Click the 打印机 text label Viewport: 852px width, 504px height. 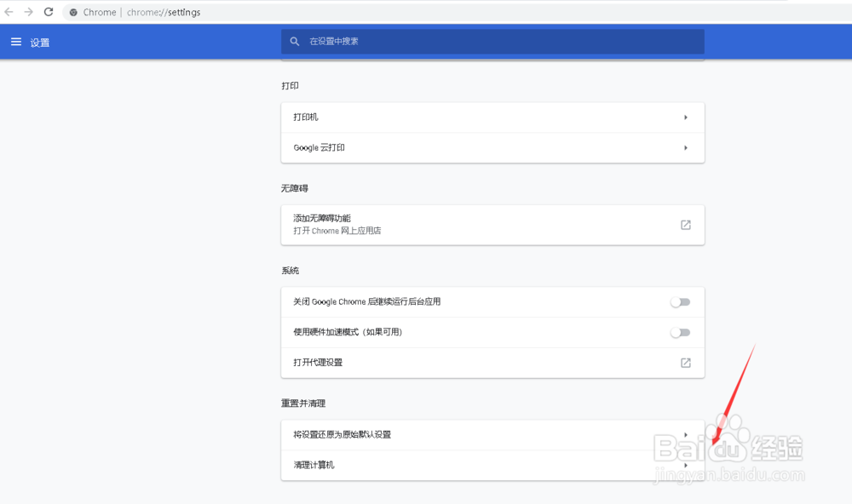(306, 117)
